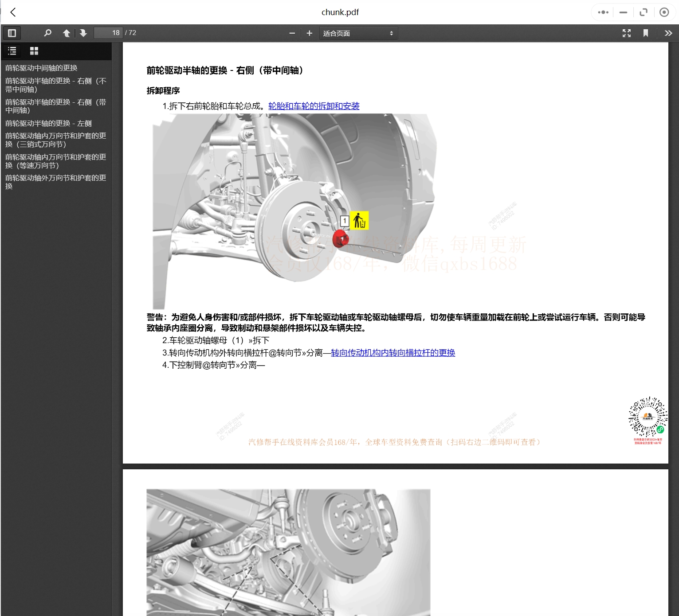This screenshot has width=679, height=616.
Task: Open the 适合页面 zoom dropdown
Action: tap(358, 33)
